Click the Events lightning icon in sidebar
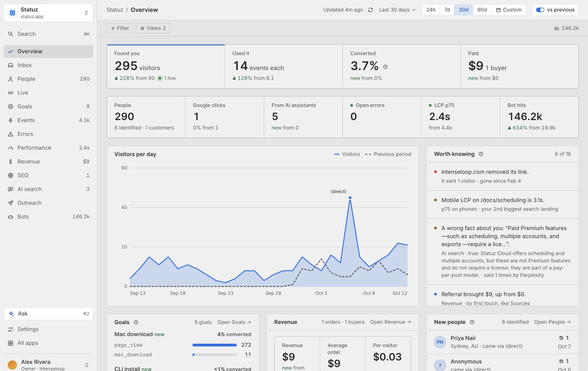This screenshot has height=371, width=588. point(10,120)
